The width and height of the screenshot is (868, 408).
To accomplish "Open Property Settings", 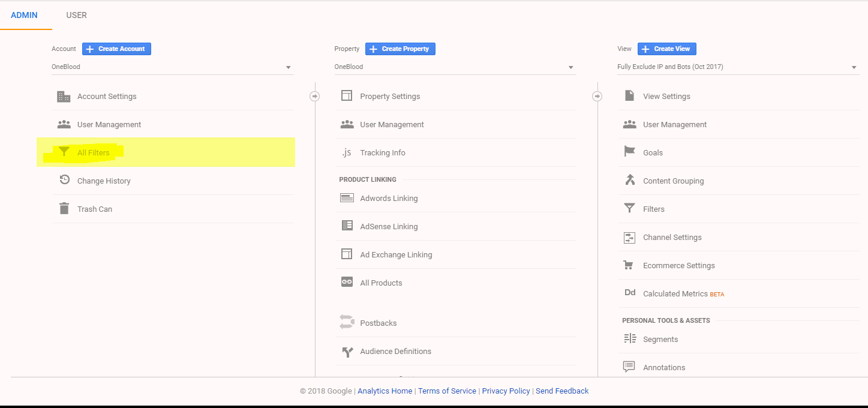I will pyautogui.click(x=390, y=97).
